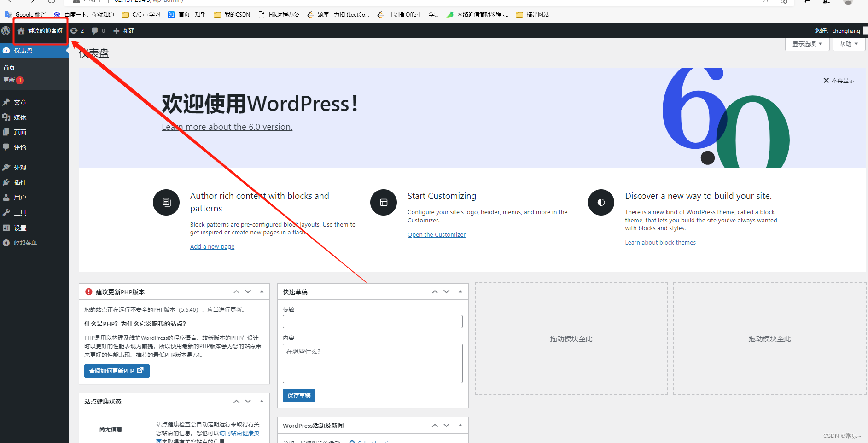
Task: Open 百度一下 bookmark
Action: pos(84,15)
